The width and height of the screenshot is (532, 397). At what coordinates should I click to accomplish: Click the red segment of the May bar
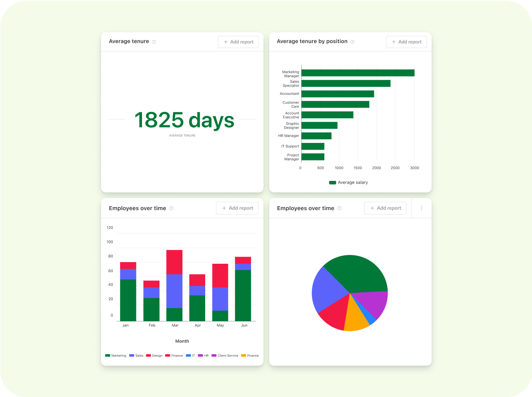[220, 275]
